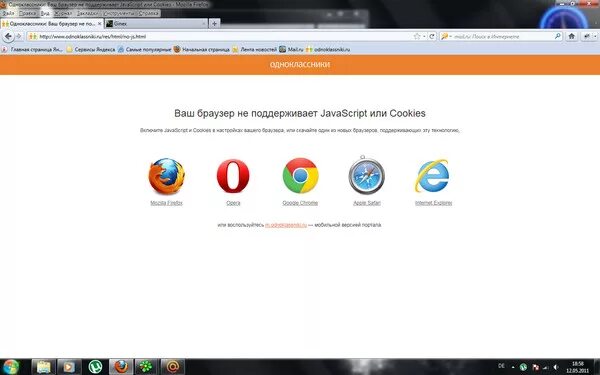Select the Firefox taskbar button
600x375 pixels.
tap(121, 367)
